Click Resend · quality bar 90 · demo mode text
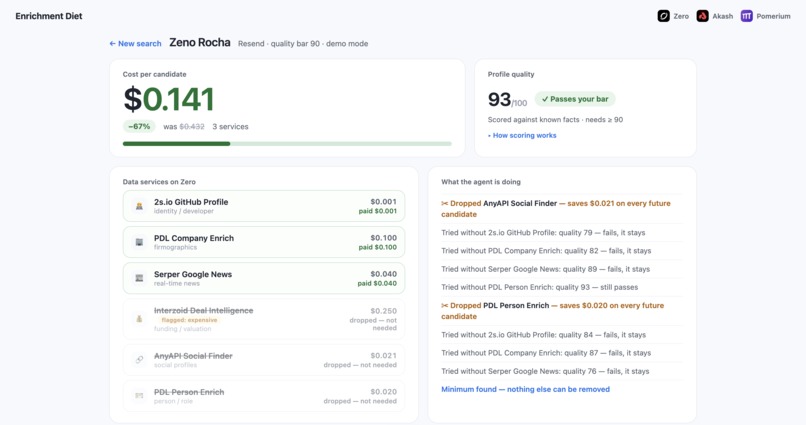 (303, 44)
